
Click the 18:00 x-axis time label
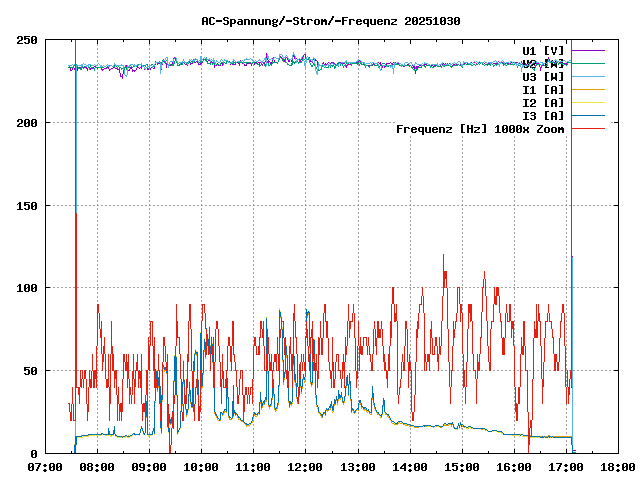(x=617, y=467)
